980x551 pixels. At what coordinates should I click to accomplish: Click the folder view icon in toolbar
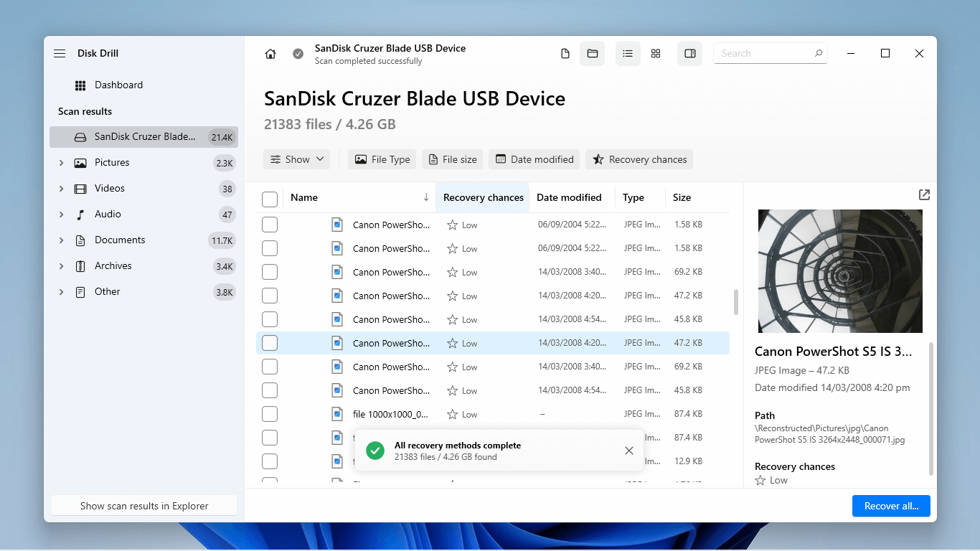tap(592, 53)
